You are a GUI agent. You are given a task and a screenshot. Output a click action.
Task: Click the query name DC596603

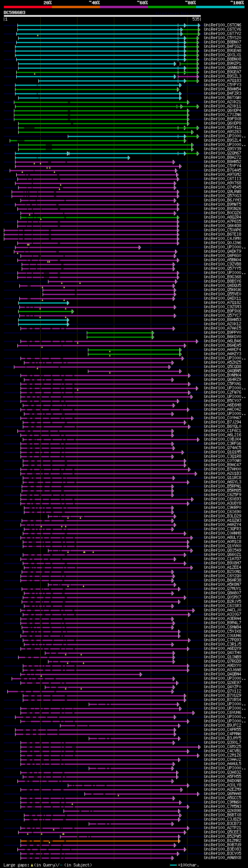click(x=15, y=12)
